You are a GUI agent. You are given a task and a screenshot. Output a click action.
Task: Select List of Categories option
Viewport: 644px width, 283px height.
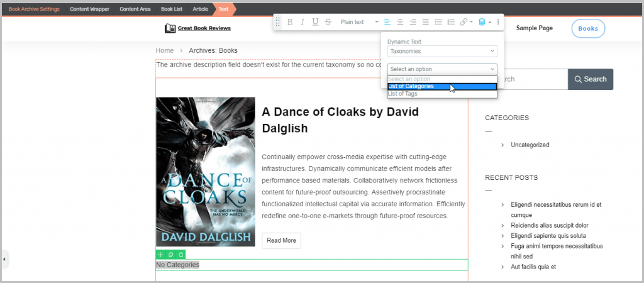coord(411,86)
